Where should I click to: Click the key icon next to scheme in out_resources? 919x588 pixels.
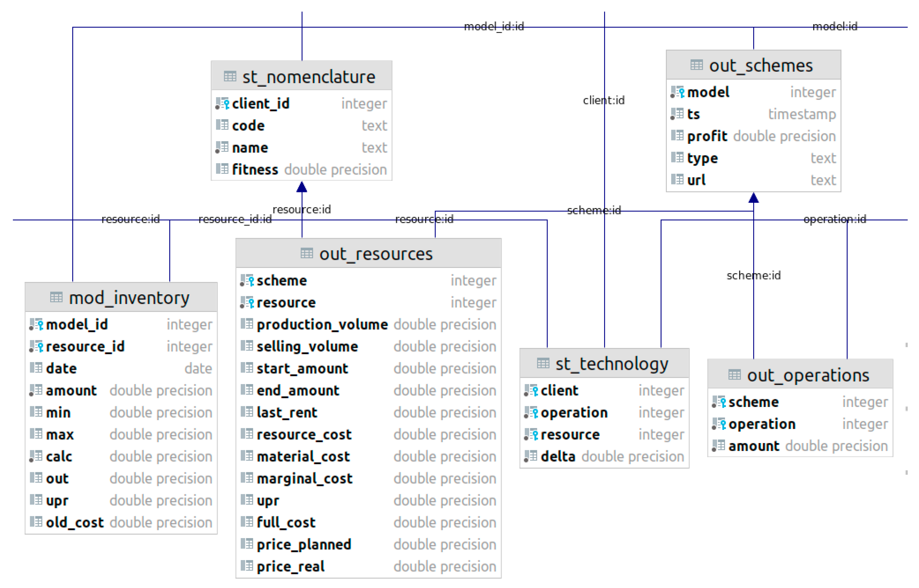tap(247, 280)
